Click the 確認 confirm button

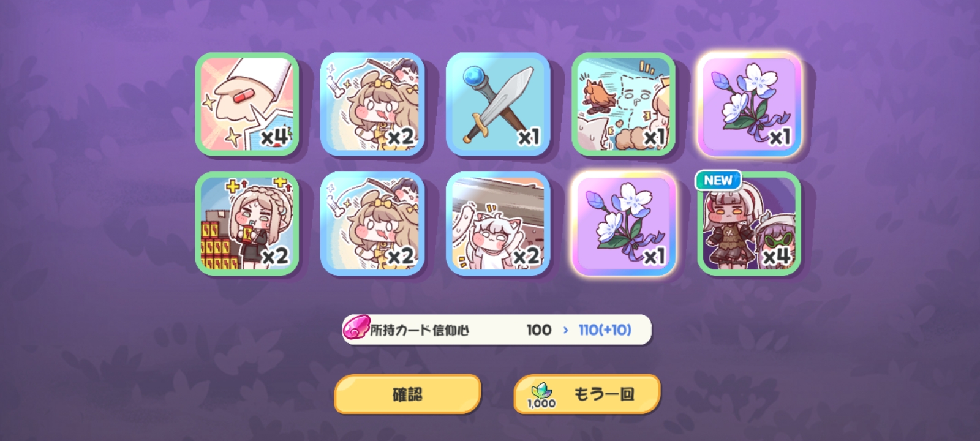click(407, 394)
